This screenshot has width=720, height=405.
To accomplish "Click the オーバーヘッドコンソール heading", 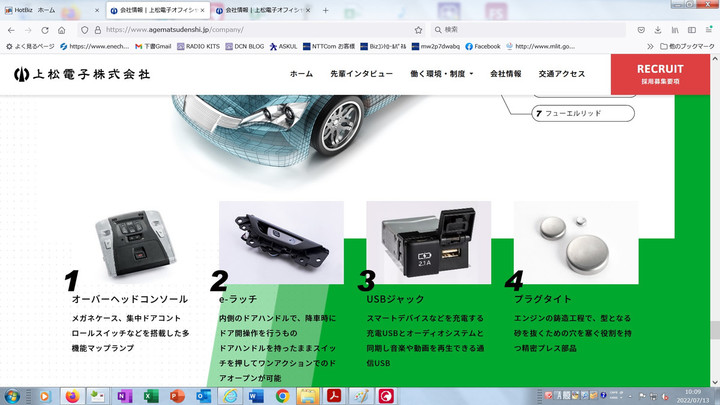I will [129, 299].
